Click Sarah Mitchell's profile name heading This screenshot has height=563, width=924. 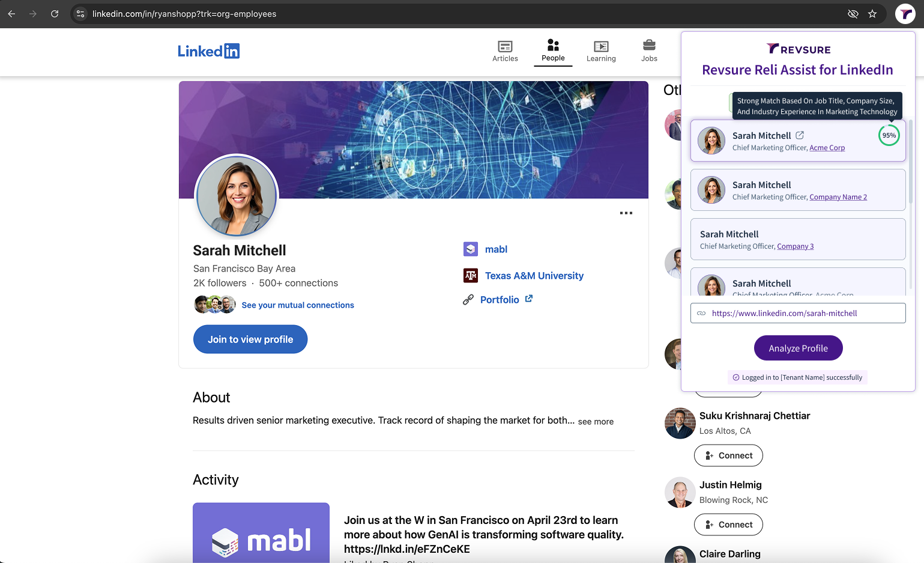pyautogui.click(x=240, y=251)
